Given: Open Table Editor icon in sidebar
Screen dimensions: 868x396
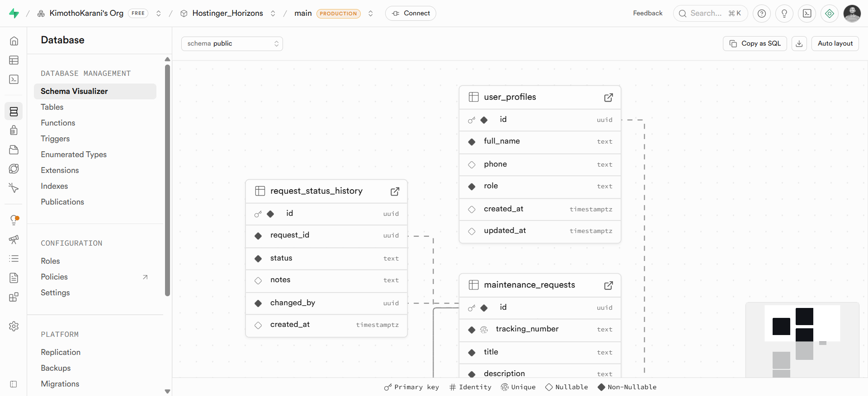Looking at the screenshot, I should coord(14,60).
